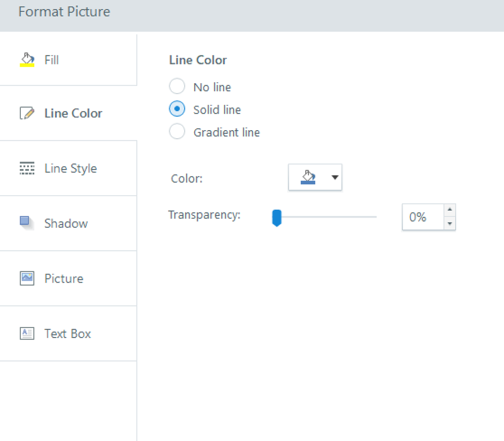Viewport: 504px width, 441px height.
Task: Select the Solid line radio button
Action: (x=177, y=109)
